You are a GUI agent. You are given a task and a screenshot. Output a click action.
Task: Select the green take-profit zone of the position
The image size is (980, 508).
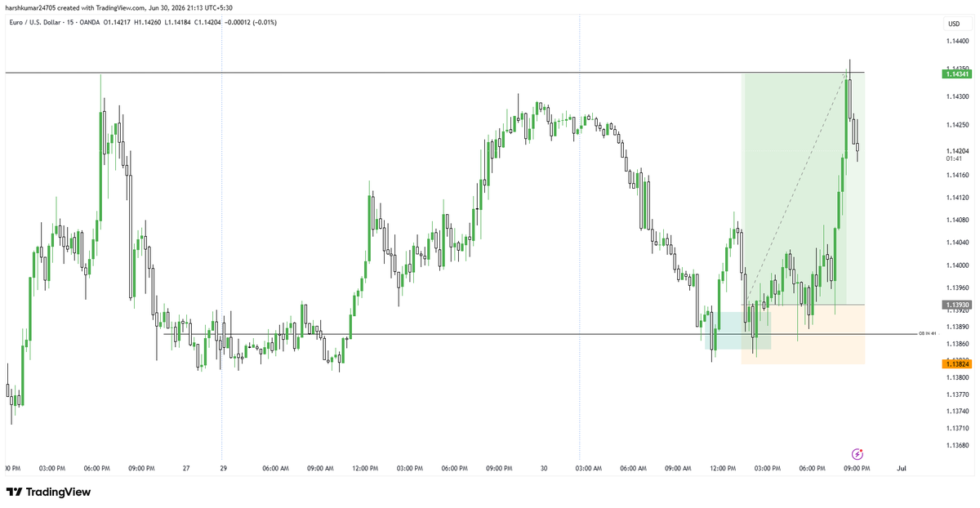tap(803, 189)
